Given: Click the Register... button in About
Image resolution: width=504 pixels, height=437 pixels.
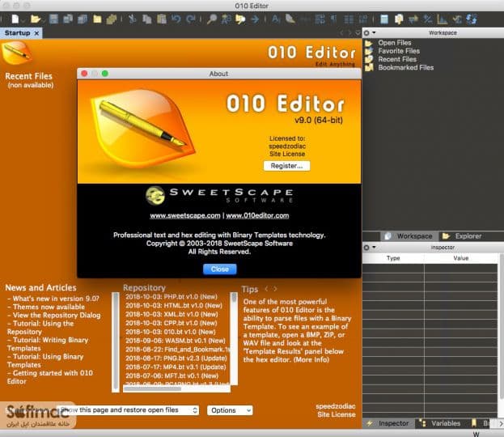Looking at the screenshot, I should (286, 166).
